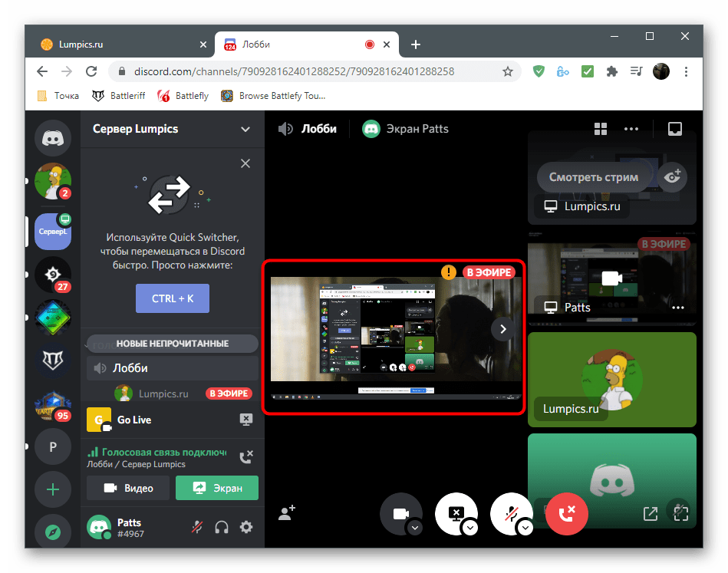This screenshot has width=728, height=573.
Task: Click the inbox icon in the header
Action: (x=674, y=129)
